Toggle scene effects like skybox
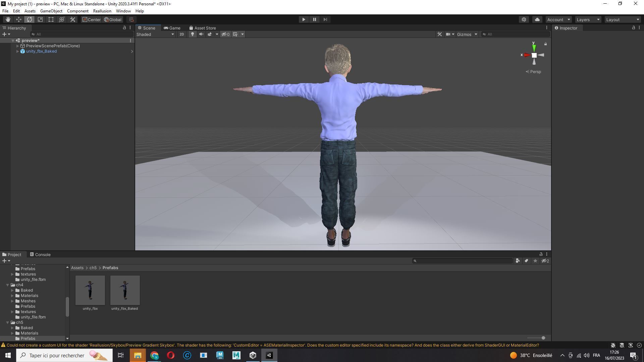Screen dimensions: 644x362 [209, 34]
